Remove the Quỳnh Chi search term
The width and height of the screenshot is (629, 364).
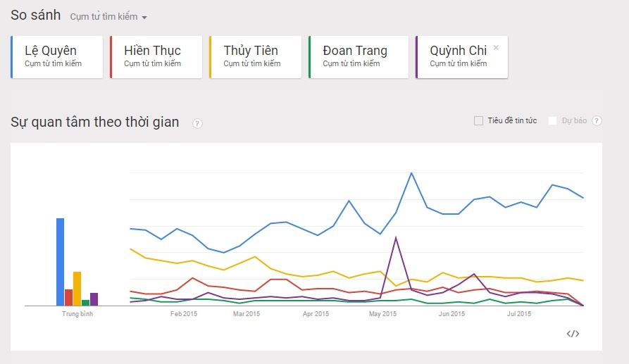point(496,48)
